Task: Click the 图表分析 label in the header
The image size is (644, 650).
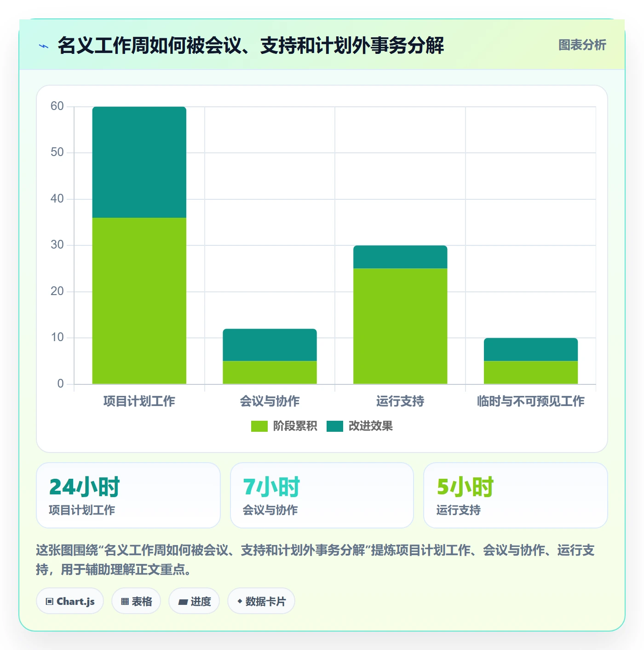Action: pos(582,45)
